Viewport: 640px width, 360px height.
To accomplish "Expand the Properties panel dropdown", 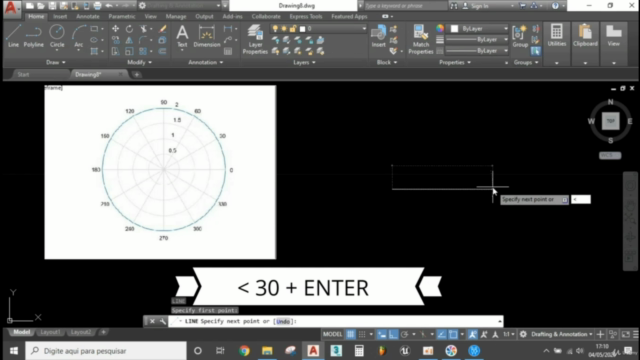I will click(x=455, y=62).
